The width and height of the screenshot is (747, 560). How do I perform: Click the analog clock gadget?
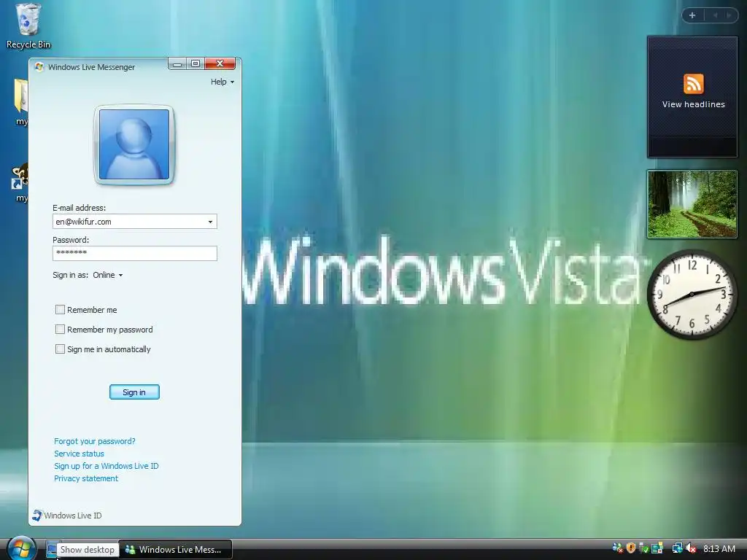click(692, 295)
